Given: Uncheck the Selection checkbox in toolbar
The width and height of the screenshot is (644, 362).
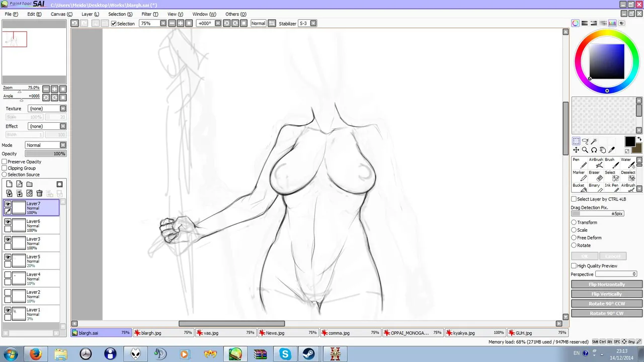Looking at the screenshot, I should pyautogui.click(x=114, y=24).
